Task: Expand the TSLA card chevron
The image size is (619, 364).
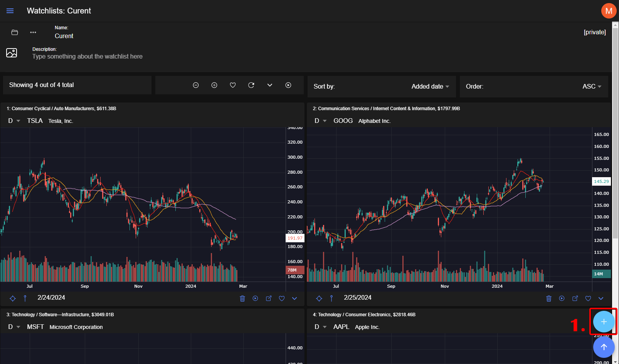Action: pos(294,299)
